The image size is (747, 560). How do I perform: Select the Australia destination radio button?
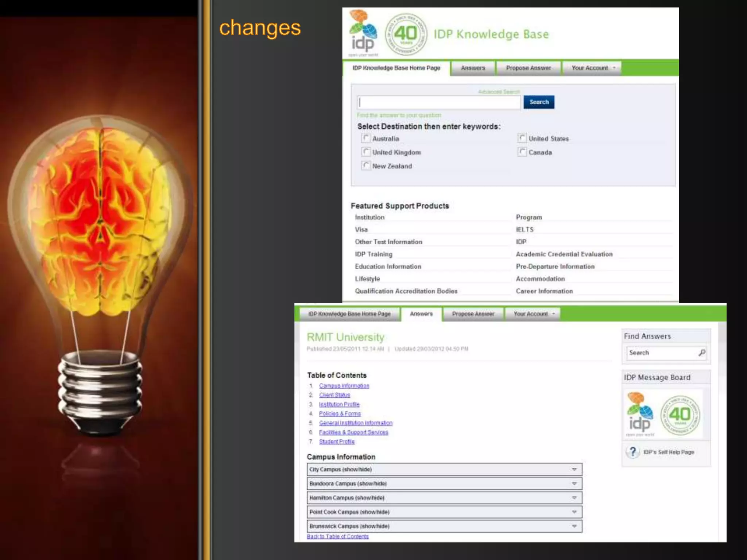coord(366,138)
